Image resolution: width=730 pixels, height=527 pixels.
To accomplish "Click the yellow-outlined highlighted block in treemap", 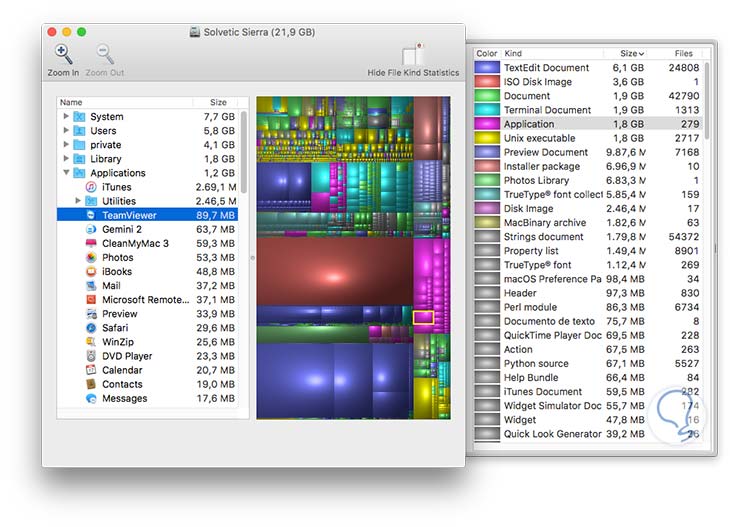I will click(423, 317).
